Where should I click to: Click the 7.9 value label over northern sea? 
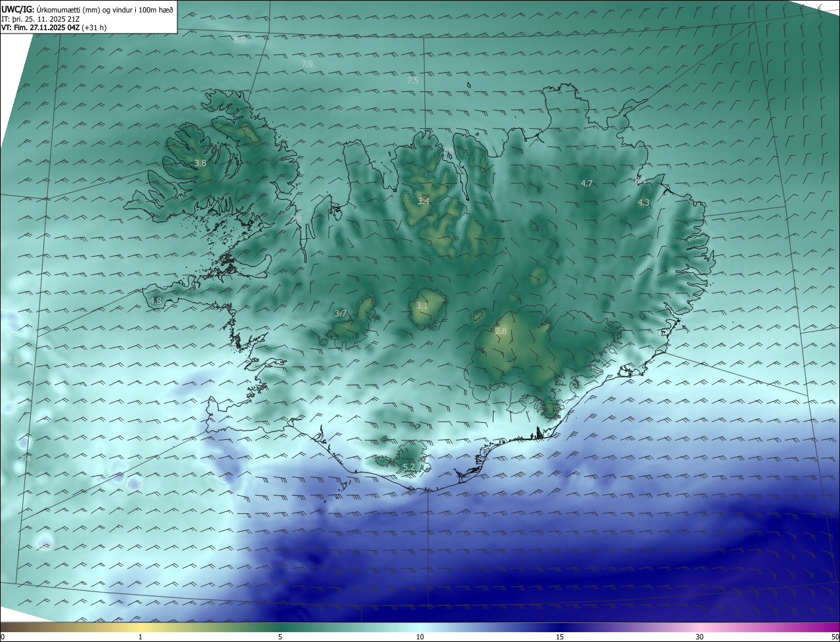(307, 64)
